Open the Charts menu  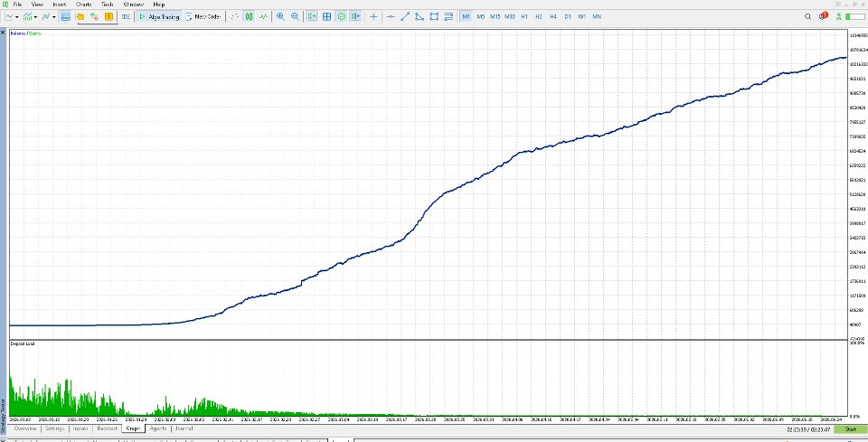pos(83,4)
